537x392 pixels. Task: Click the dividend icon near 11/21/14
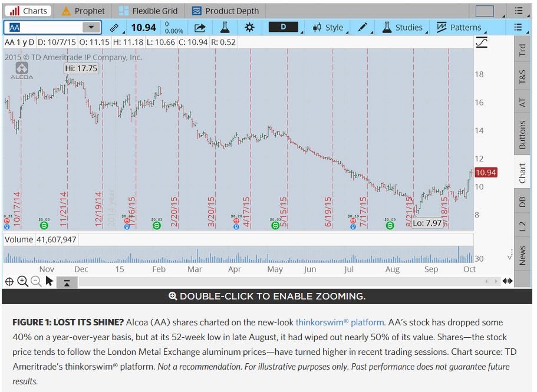coord(44,225)
